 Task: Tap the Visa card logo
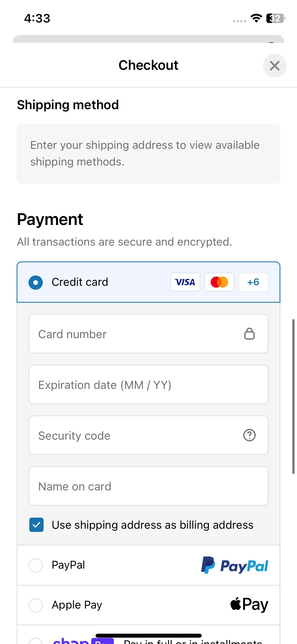click(185, 282)
